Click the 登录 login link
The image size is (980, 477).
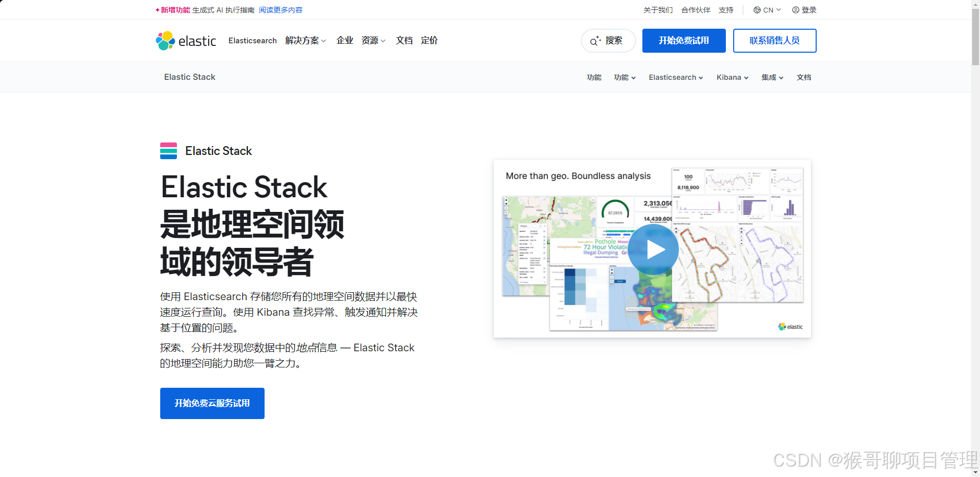click(809, 10)
